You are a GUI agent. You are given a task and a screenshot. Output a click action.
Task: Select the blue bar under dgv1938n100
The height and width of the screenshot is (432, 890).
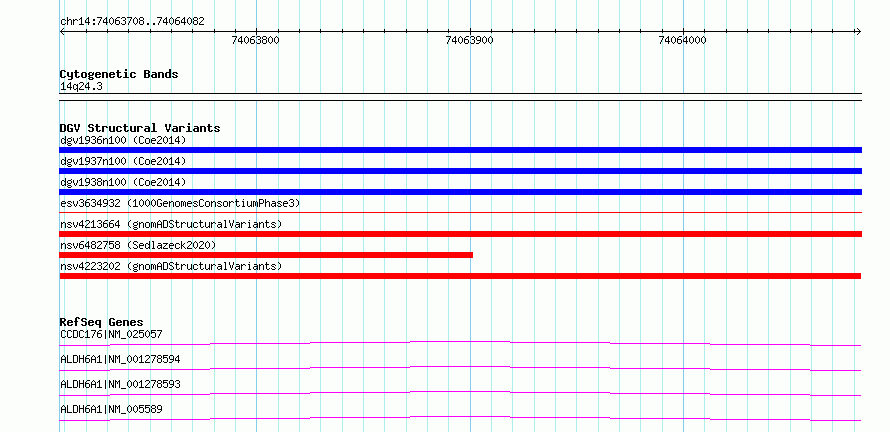pos(460,192)
